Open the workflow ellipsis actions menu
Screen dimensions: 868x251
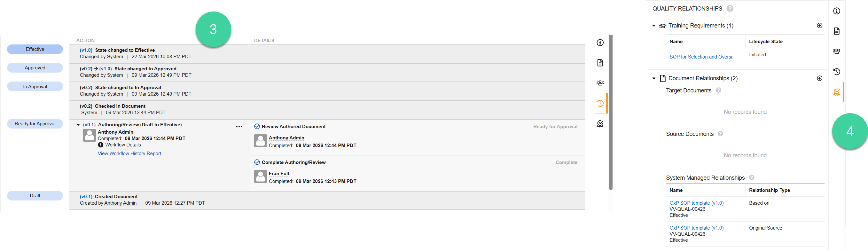pyautogui.click(x=239, y=126)
